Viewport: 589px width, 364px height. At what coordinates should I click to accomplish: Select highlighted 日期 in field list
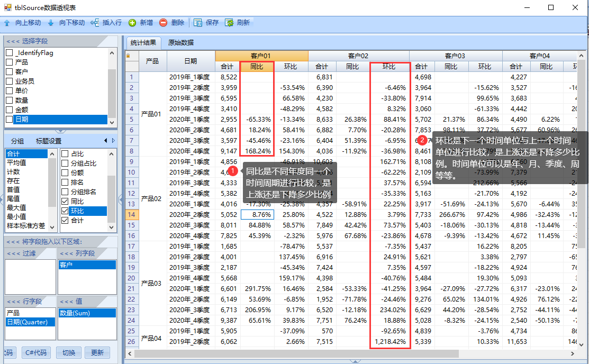60,119
